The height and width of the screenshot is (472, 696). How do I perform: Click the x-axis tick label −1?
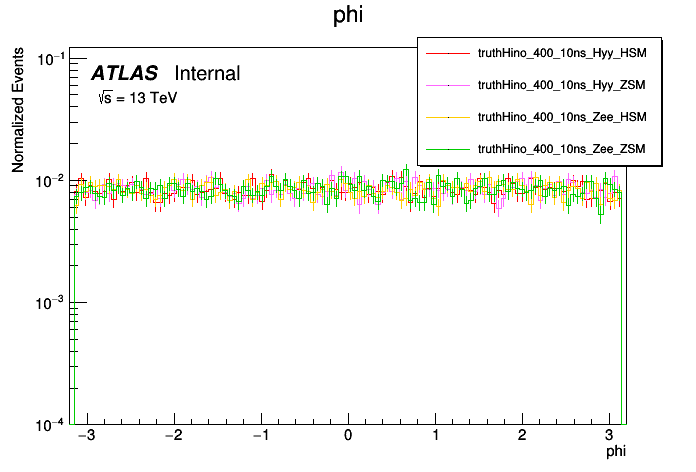pyautogui.click(x=260, y=436)
